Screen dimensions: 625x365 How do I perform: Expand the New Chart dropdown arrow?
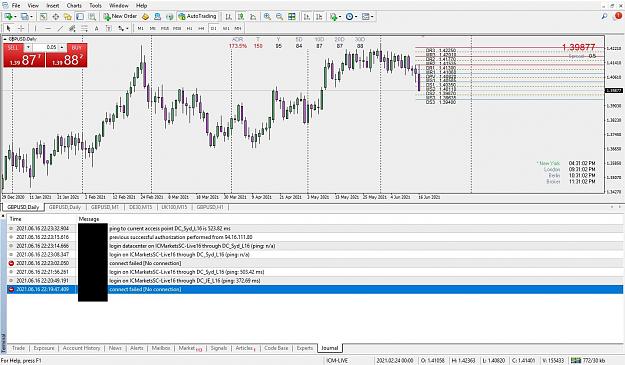point(15,17)
